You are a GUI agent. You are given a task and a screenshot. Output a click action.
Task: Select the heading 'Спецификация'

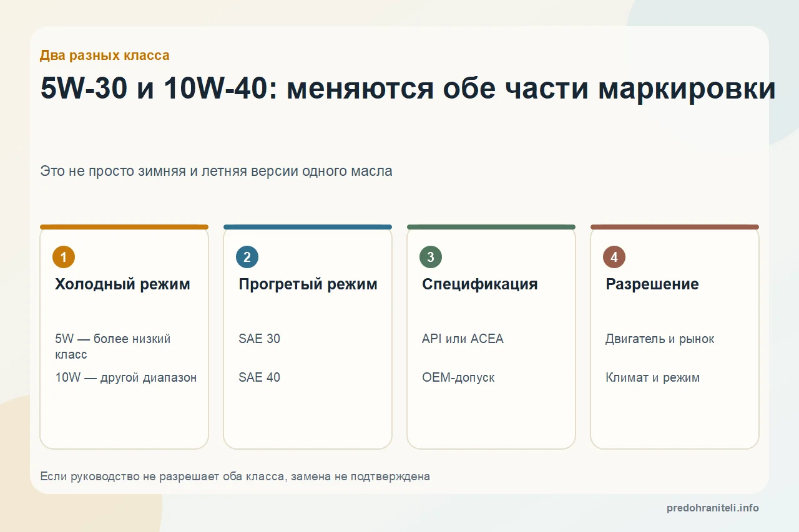pyautogui.click(x=479, y=284)
